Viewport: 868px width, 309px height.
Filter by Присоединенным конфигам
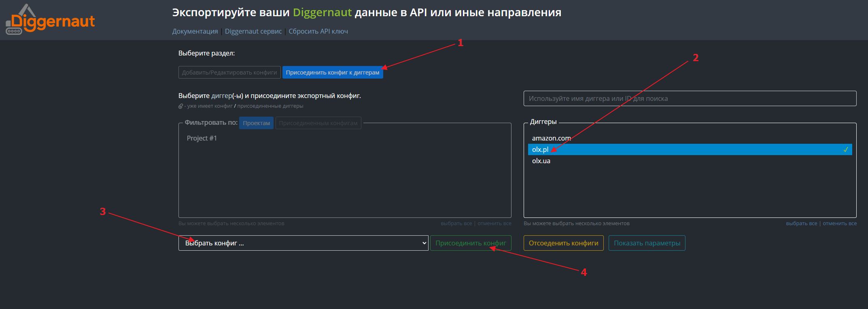[x=318, y=123]
